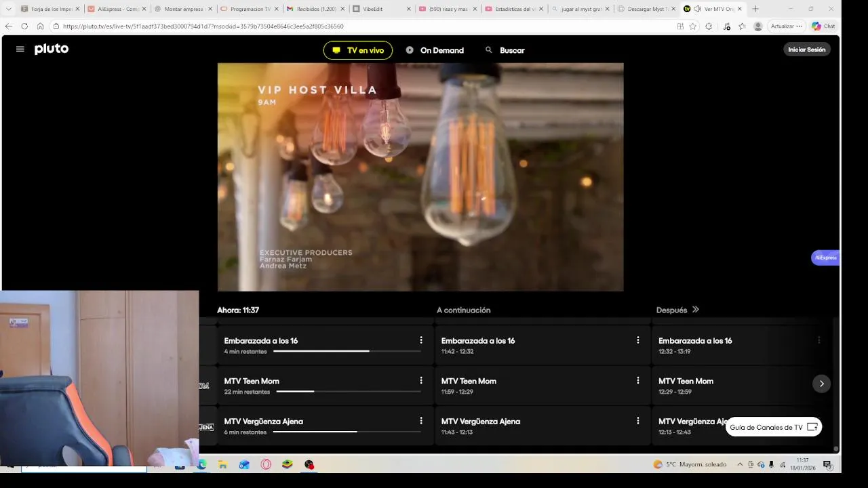Click the Pluto logo
This screenshot has height=488, width=868.
click(52, 49)
